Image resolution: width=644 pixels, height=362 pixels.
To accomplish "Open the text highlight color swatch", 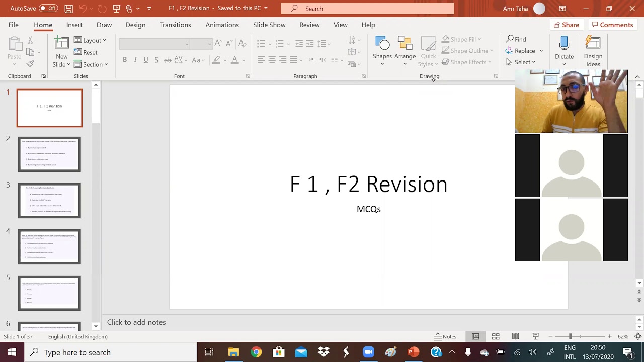I will 216,60.
